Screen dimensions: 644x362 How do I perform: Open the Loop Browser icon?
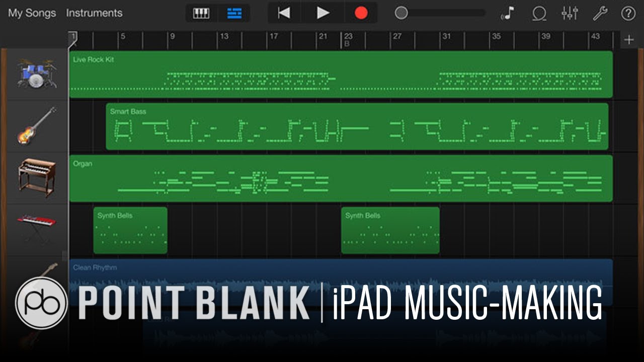pos(539,13)
